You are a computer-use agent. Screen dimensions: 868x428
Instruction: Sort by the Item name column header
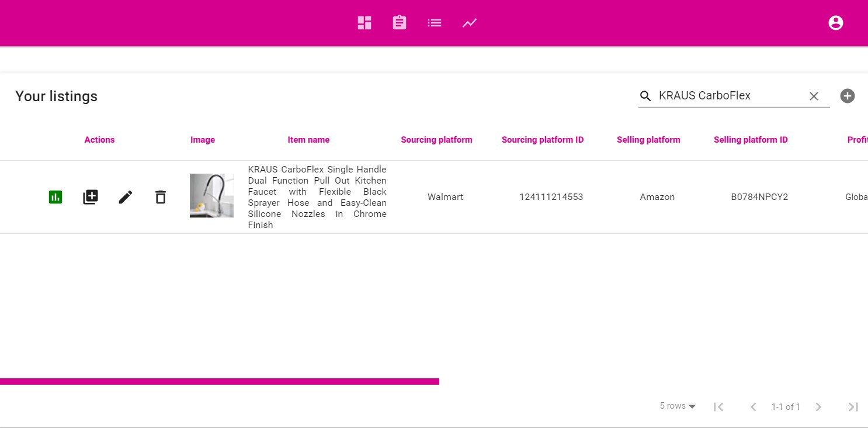click(x=308, y=140)
